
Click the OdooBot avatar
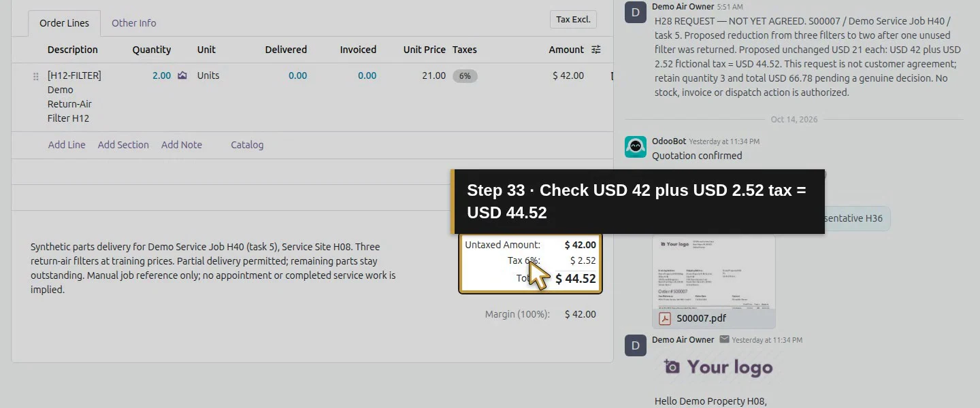point(636,147)
